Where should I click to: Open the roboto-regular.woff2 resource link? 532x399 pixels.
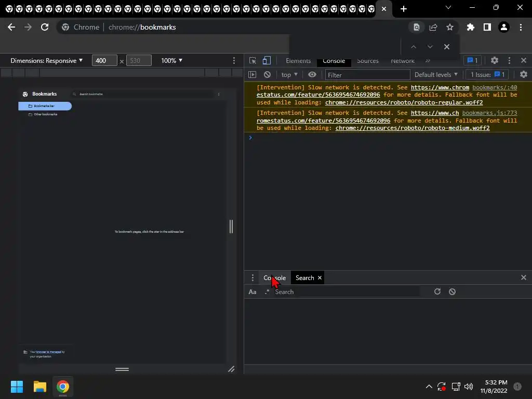[404, 102]
